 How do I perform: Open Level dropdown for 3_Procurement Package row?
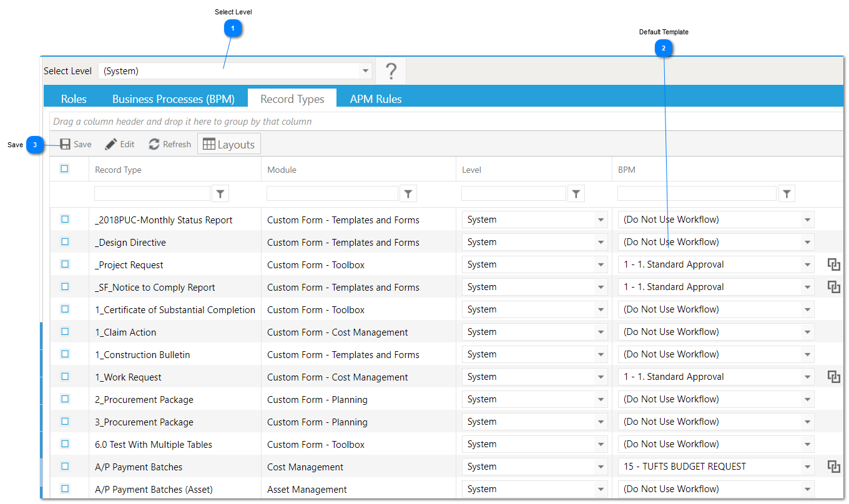click(535, 422)
